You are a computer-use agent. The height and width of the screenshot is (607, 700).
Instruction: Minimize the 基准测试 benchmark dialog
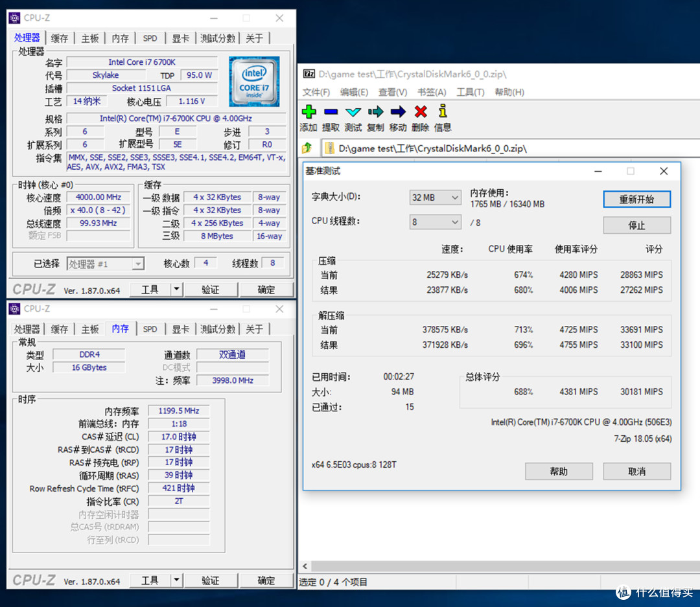point(598,171)
